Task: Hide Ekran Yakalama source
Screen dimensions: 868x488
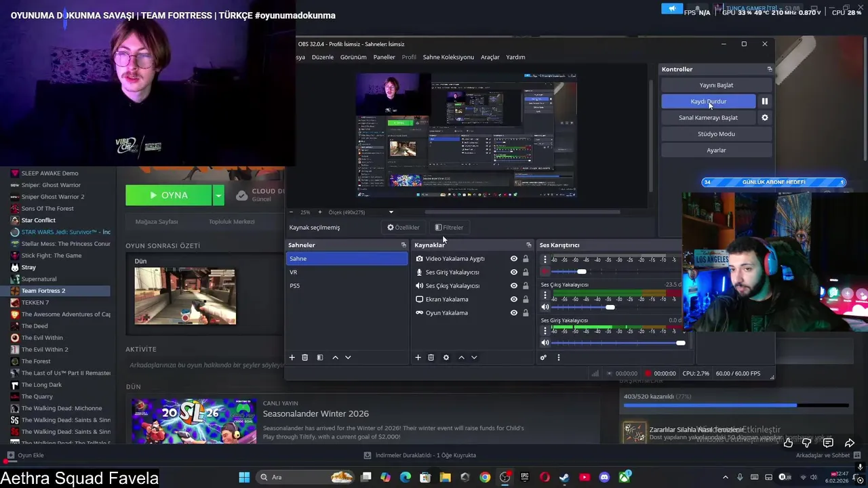Action: tap(514, 299)
